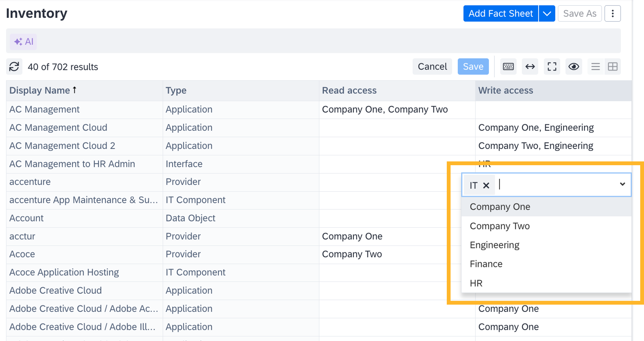Switch to table grid view
Viewport: 644px width, 341px height.
click(x=613, y=67)
